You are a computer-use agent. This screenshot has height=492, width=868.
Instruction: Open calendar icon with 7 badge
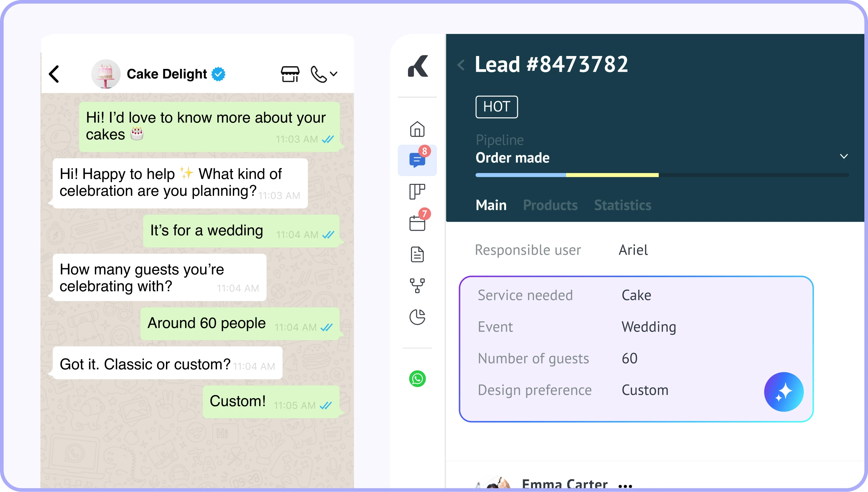[417, 223]
